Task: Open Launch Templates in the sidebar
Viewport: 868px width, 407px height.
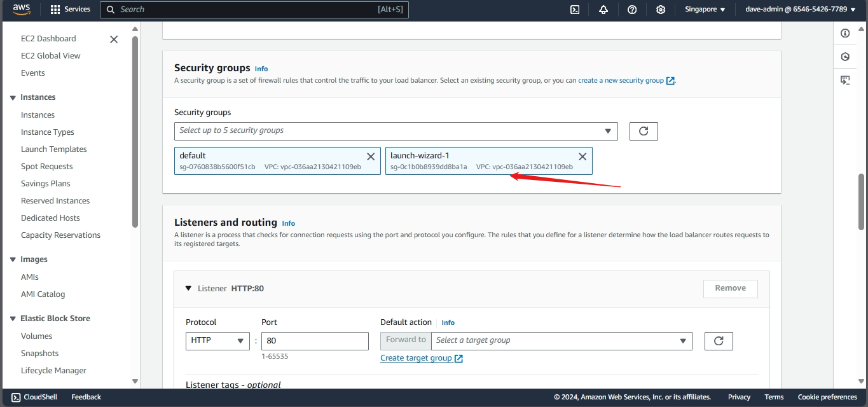Action: (53, 149)
